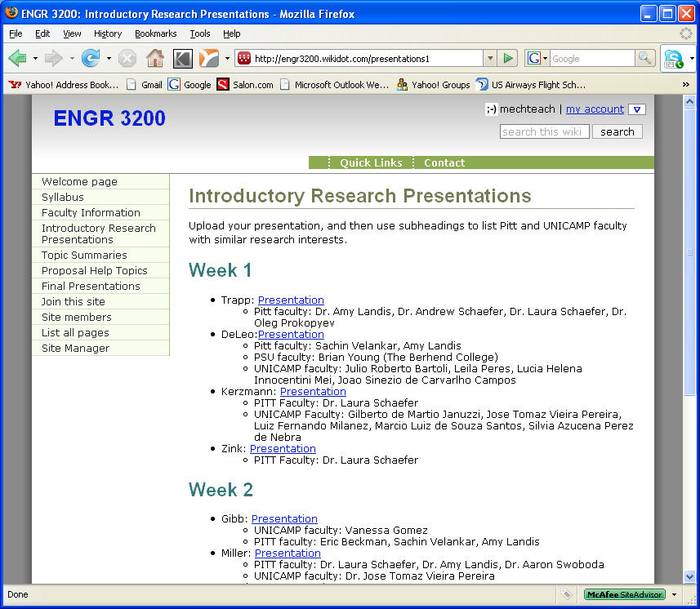This screenshot has height=609, width=700.
Task: Click the Skype toolbar icon
Action: (x=673, y=59)
